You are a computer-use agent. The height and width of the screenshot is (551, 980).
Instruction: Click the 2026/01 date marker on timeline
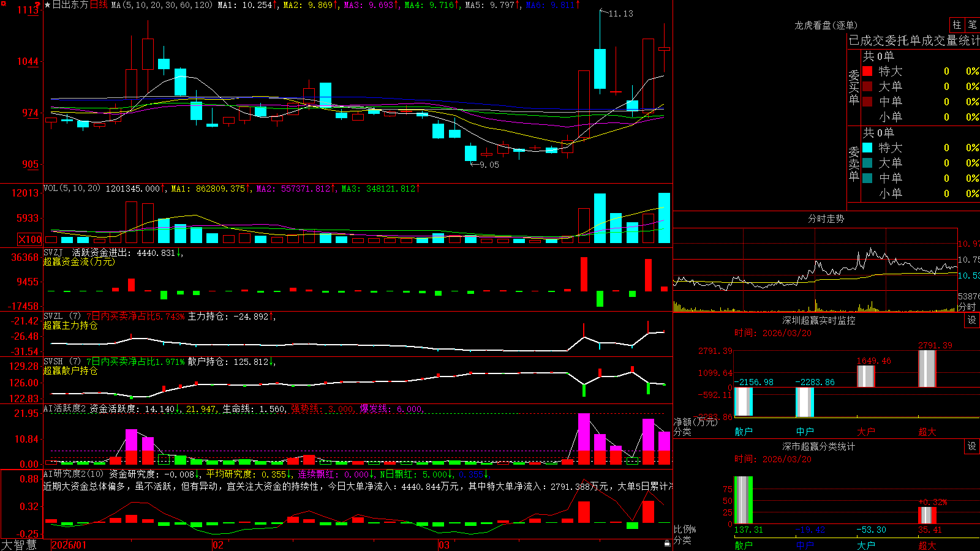tap(69, 545)
